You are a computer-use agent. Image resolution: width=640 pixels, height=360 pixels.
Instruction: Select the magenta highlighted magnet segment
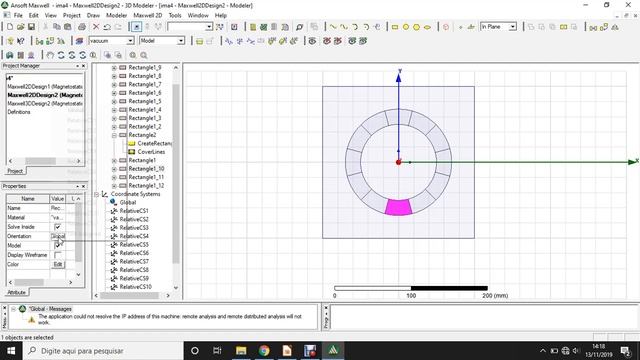[x=398, y=207]
